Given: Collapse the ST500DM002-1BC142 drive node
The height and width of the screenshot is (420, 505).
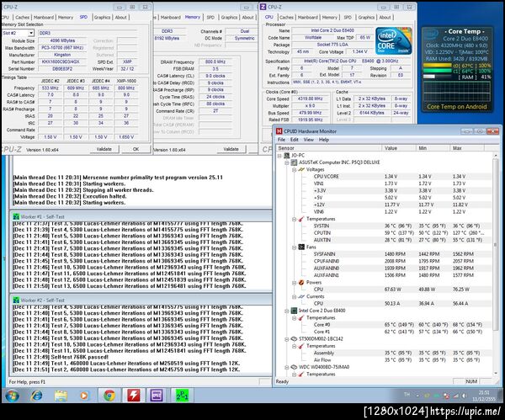Looking at the screenshot, I should [x=287, y=339].
